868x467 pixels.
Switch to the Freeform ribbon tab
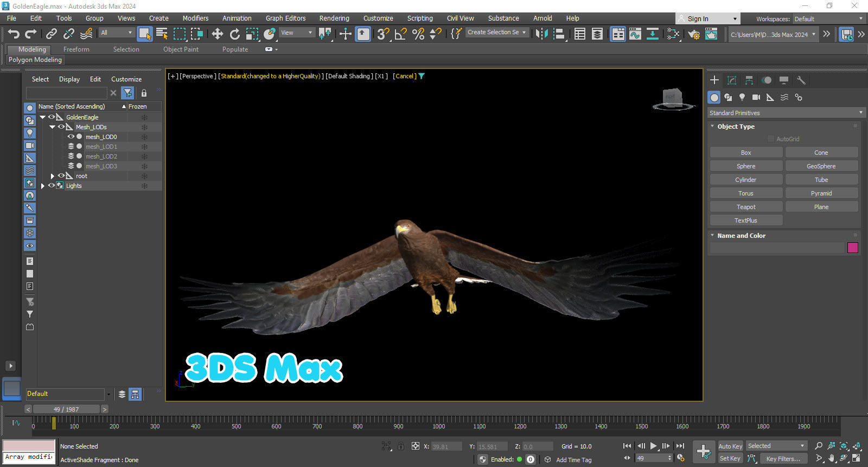coord(76,49)
